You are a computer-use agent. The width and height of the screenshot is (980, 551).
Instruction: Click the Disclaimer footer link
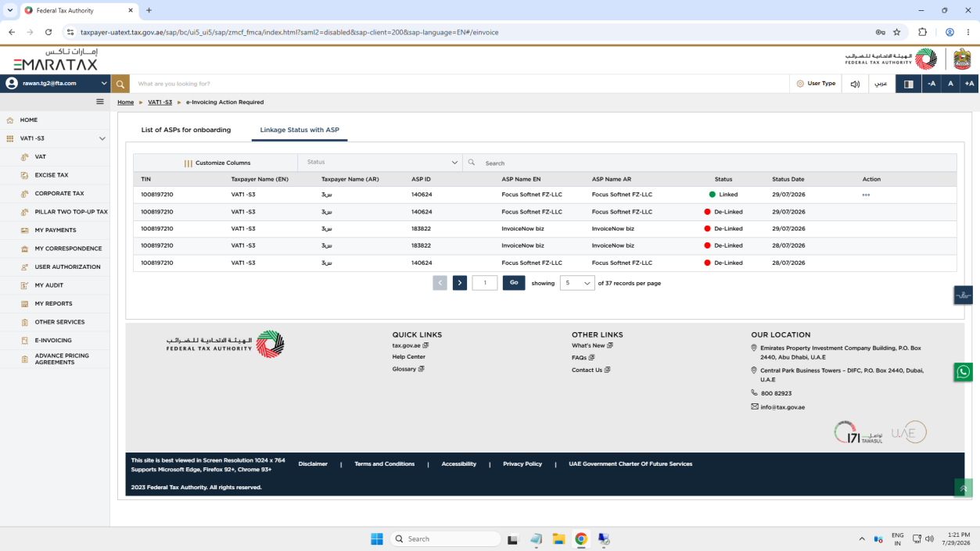[313, 464]
